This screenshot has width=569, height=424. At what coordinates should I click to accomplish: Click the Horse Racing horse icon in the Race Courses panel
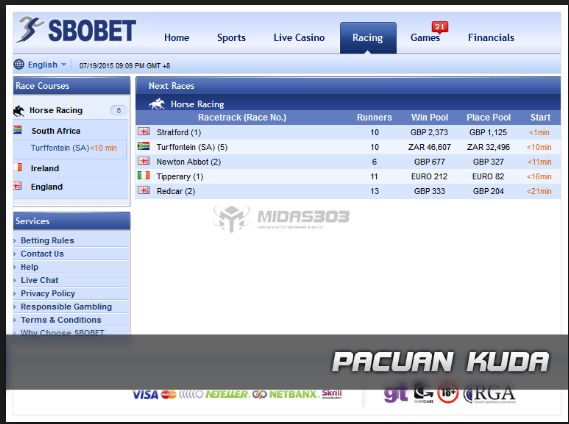click(19, 110)
